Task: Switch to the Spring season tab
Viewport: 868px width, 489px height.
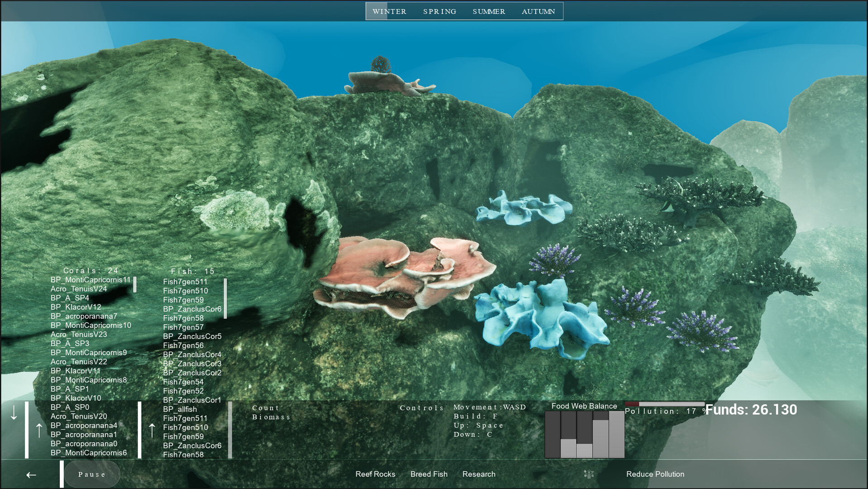Action: pos(440,11)
